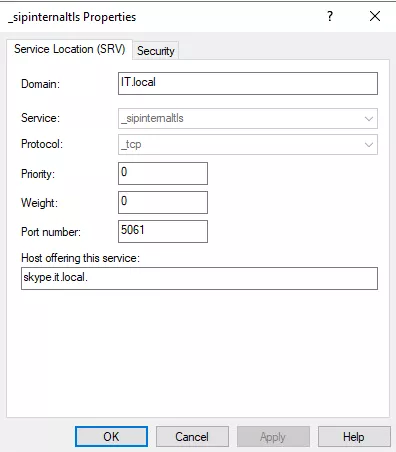Click the _sipinternaltls Service combo box
Viewport: 396px width, 452px height.
(x=248, y=118)
